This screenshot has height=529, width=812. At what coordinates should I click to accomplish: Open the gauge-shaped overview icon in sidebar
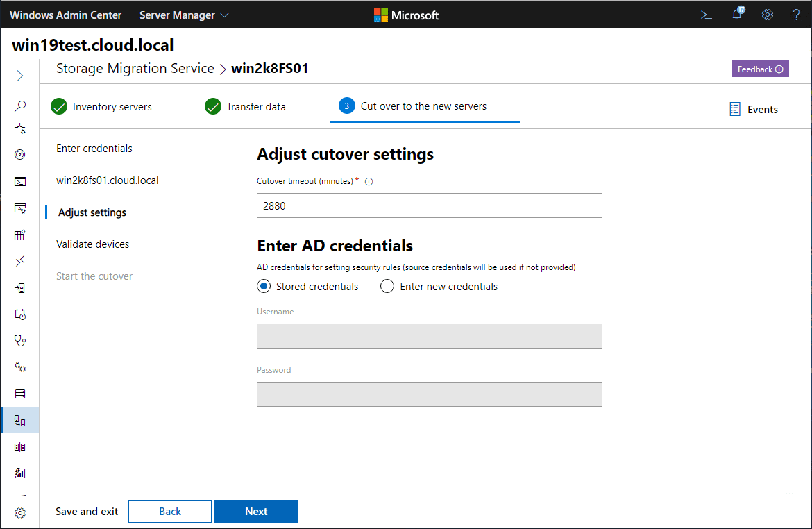[20, 155]
